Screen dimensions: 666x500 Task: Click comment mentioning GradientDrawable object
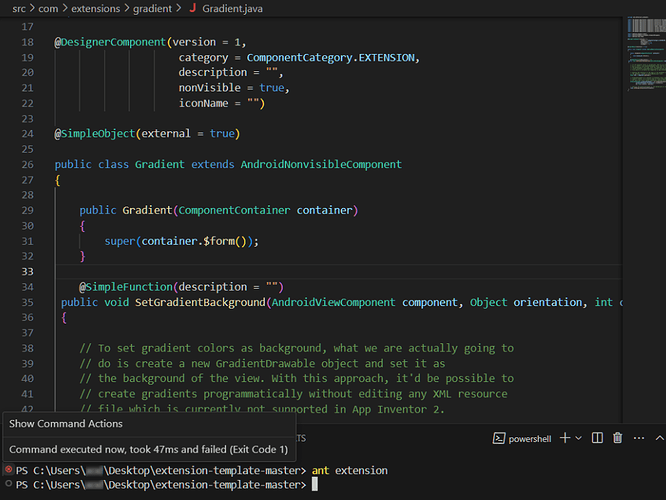point(262,364)
